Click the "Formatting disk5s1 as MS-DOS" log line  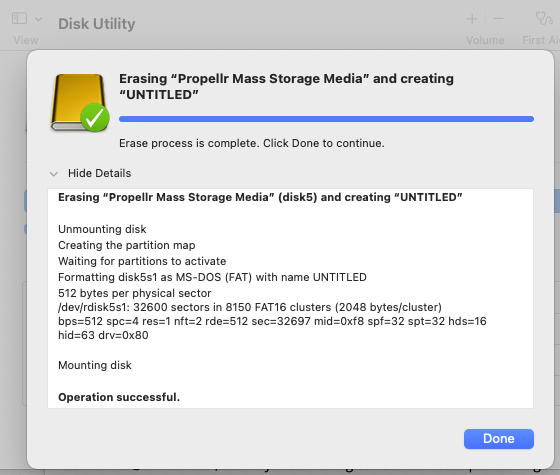[x=212, y=277]
